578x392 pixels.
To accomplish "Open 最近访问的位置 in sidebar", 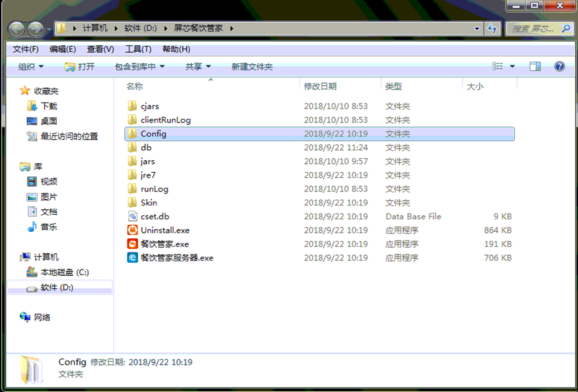I will click(x=69, y=136).
